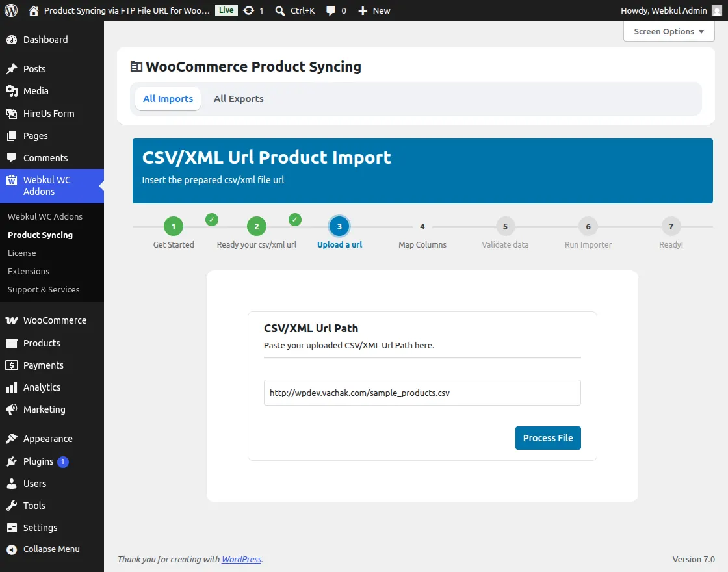Click the Live status badge

pos(226,10)
